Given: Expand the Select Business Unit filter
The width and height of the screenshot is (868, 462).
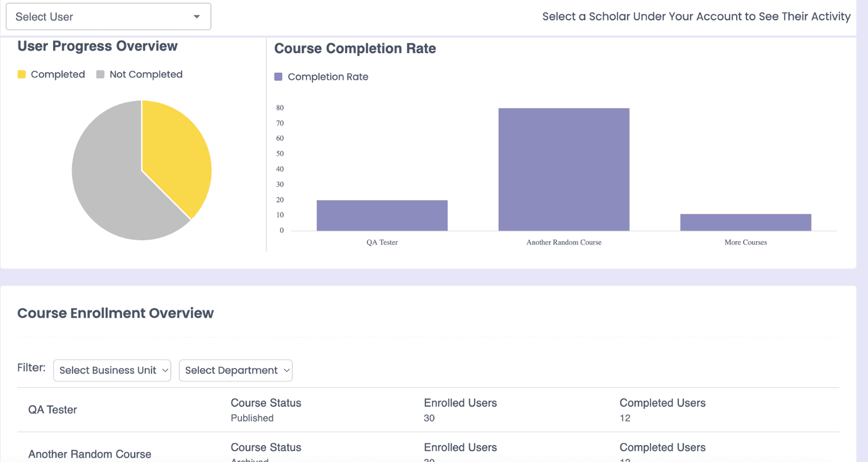Looking at the screenshot, I should point(112,370).
